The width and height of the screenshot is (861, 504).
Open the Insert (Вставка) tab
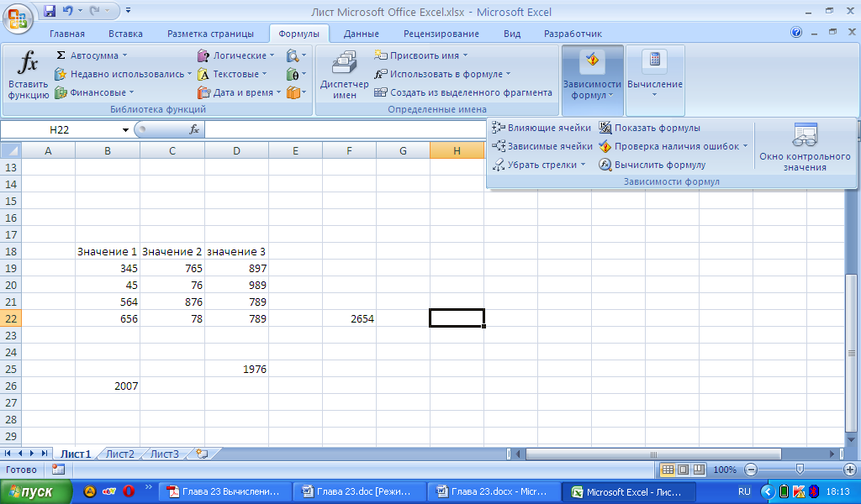coord(125,34)
